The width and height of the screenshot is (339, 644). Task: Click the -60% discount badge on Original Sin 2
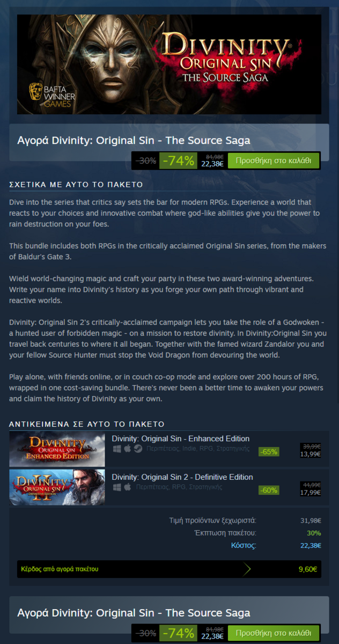269,491
